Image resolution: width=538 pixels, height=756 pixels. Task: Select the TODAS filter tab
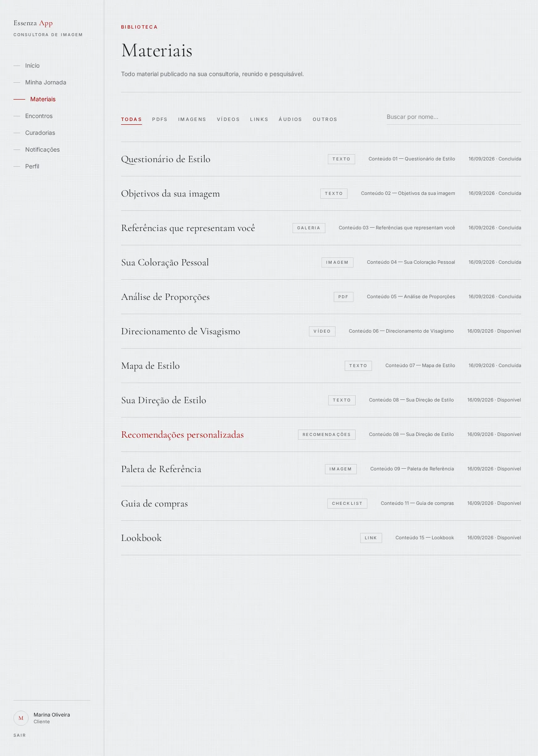point(132,119)
